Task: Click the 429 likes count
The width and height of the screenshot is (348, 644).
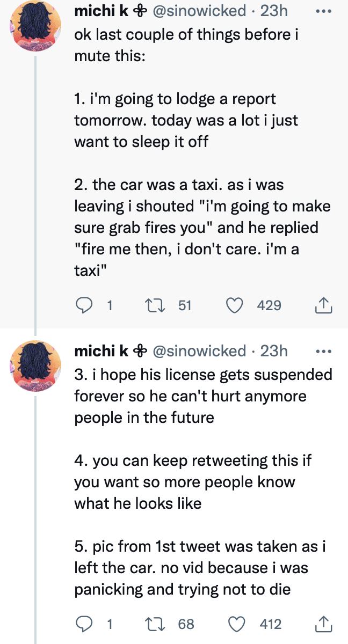Action: 269,305
